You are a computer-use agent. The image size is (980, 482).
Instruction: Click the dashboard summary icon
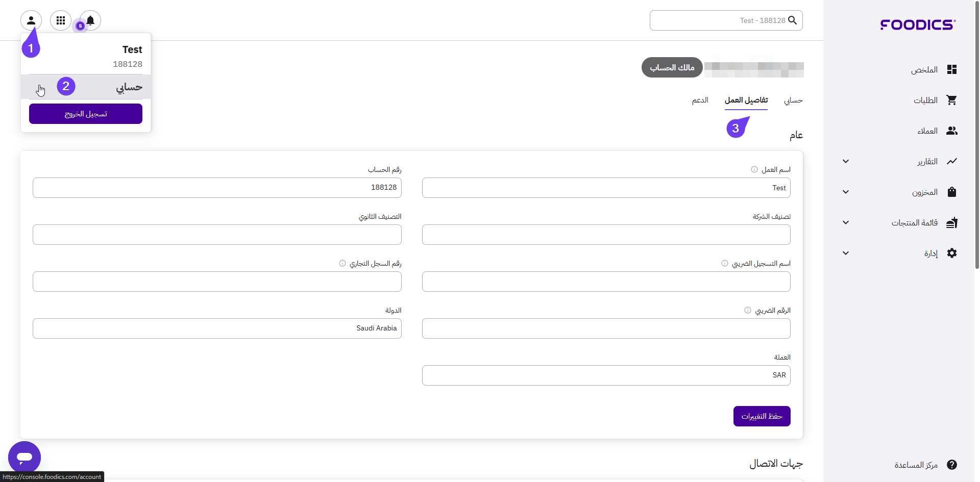[951, 69]
